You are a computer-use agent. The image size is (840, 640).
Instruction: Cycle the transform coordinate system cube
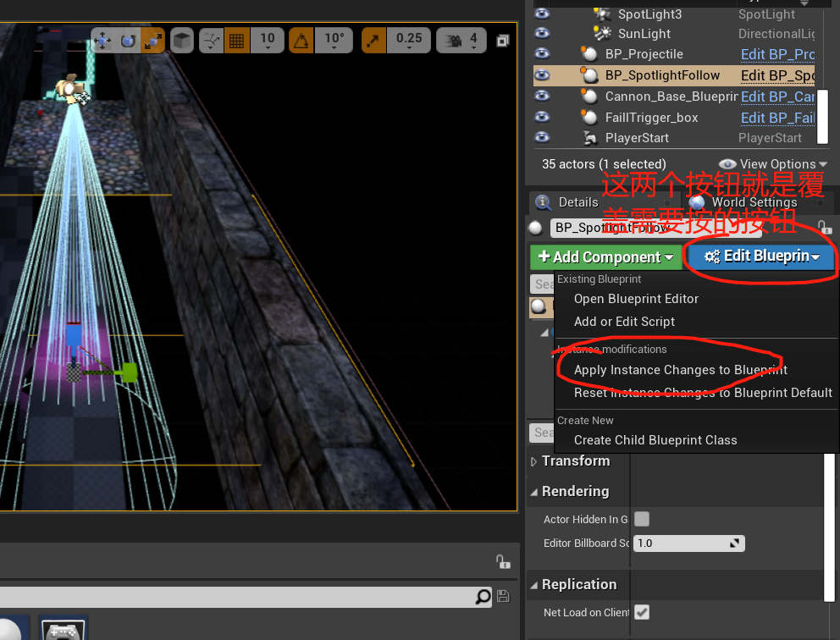tap(182, 40)
